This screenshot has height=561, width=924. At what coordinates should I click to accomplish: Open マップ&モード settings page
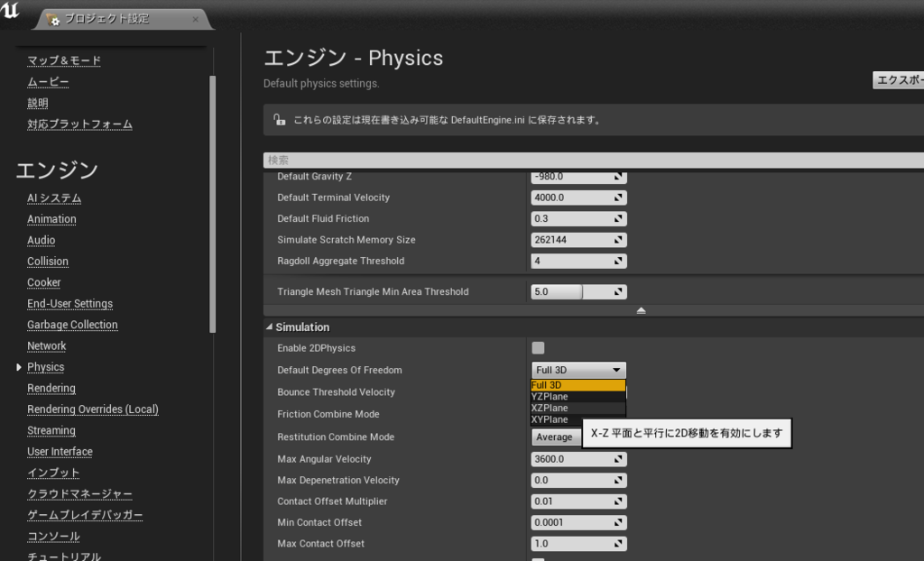[64, 60]
